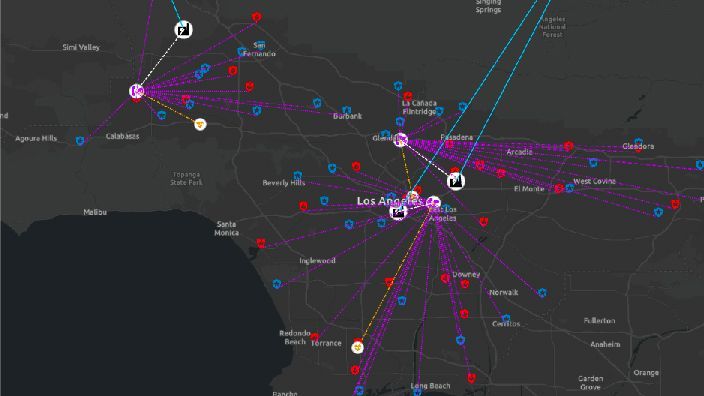
Task: Select the factory marker beside El Monte
Action: pyautogui.click(x=456, y=181)
